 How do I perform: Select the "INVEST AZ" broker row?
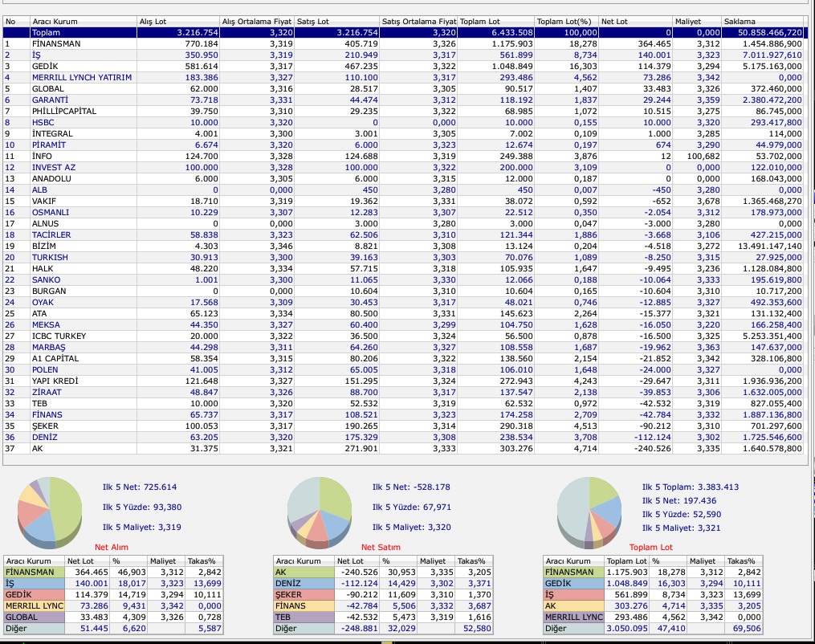click(x=403, y=167)
